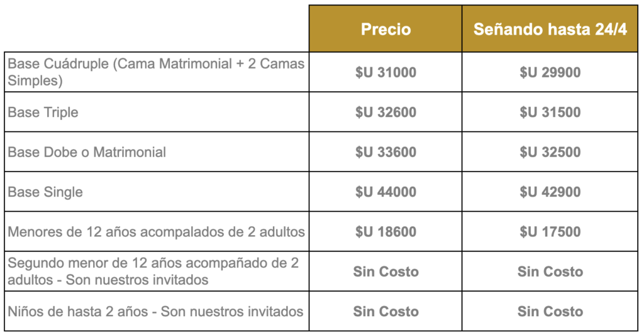Viewport: 644px width, 335px height.
Task: Click the $U 17500 price cell
Action: point(550,232)
